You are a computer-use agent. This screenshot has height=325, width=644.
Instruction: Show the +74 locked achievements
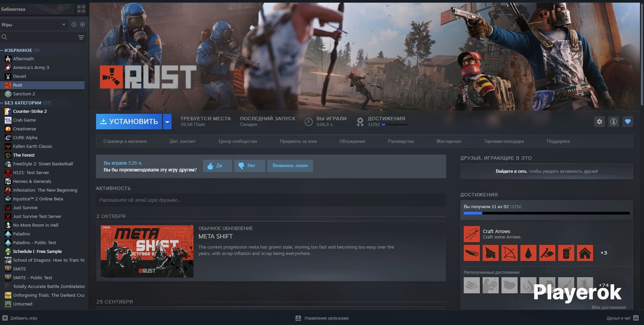click(x=604, y=285)
